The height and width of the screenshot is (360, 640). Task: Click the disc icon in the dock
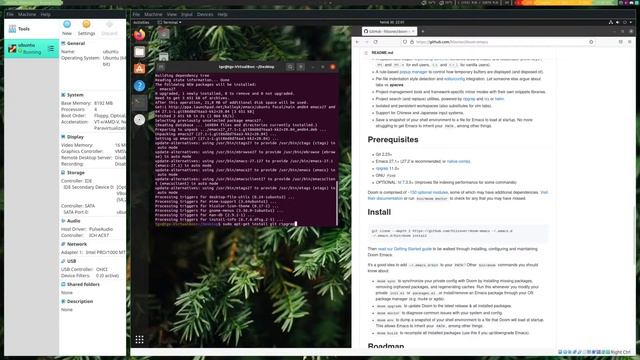pyautogui.click(x=140, y=120)
